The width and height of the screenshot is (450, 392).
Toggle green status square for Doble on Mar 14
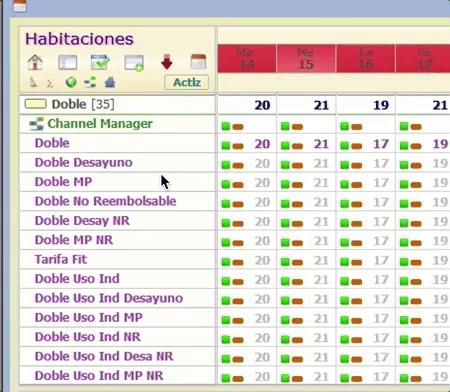pyautogui.click(x=226, y=146)
